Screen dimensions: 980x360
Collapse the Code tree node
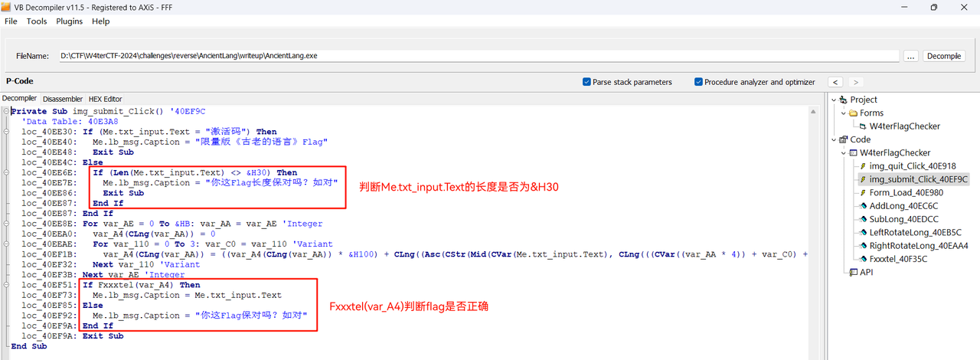833,139
